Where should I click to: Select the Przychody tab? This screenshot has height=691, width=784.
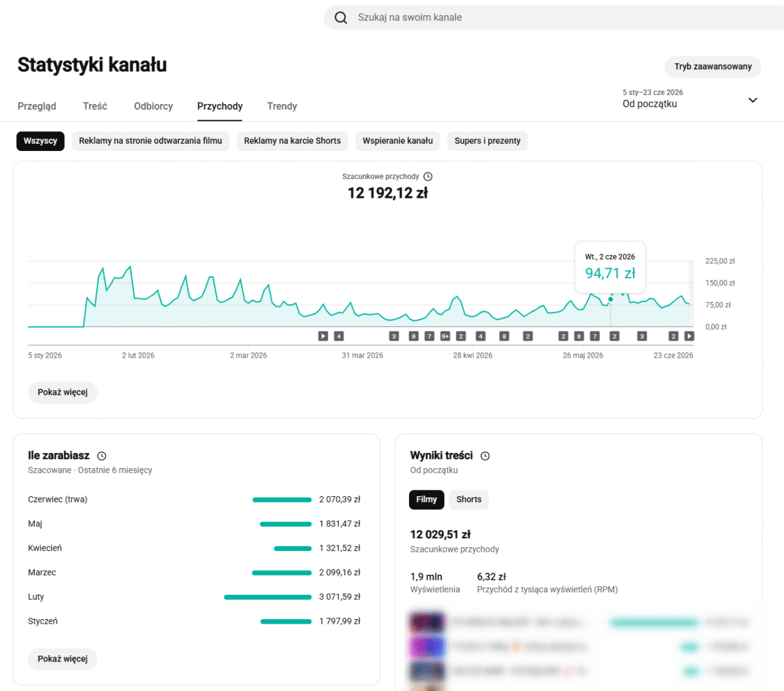coord(220,106)
